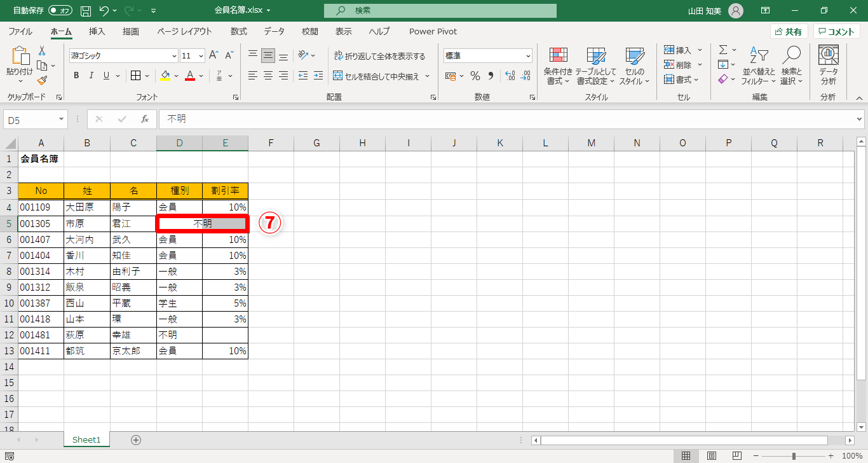
Task: Undo the last action
Action: pos(105,11)
